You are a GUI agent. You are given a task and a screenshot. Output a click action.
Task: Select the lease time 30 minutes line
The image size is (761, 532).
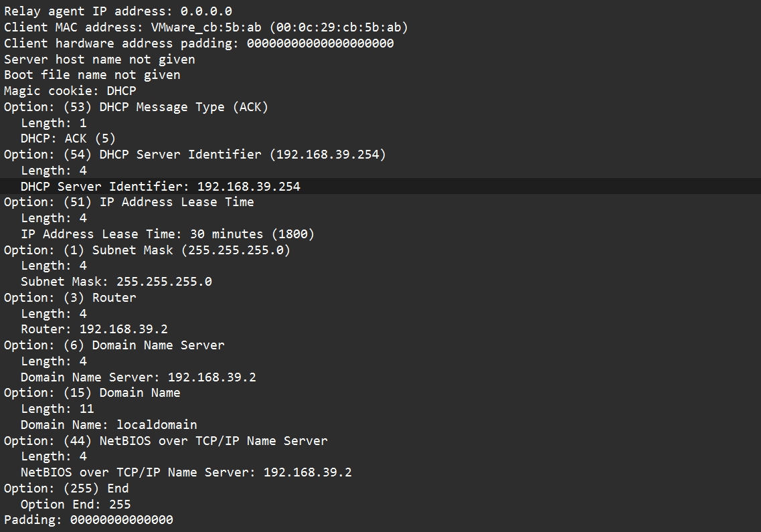click(x=167, y=234)
